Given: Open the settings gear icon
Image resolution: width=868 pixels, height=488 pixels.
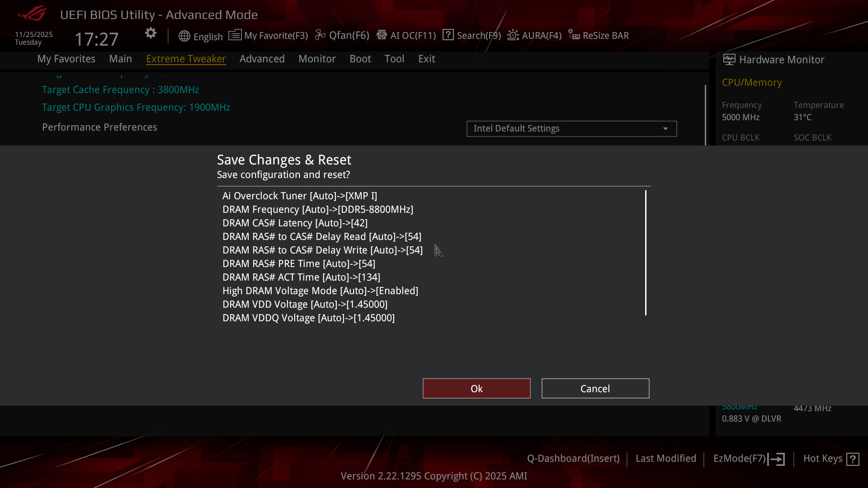Looking at the screenshot, I should coord(151,33).
